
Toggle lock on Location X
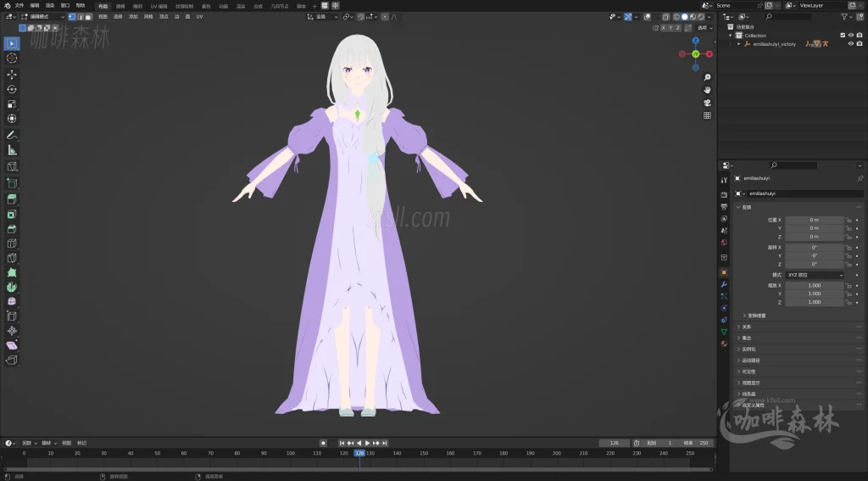tap(849, 220)
